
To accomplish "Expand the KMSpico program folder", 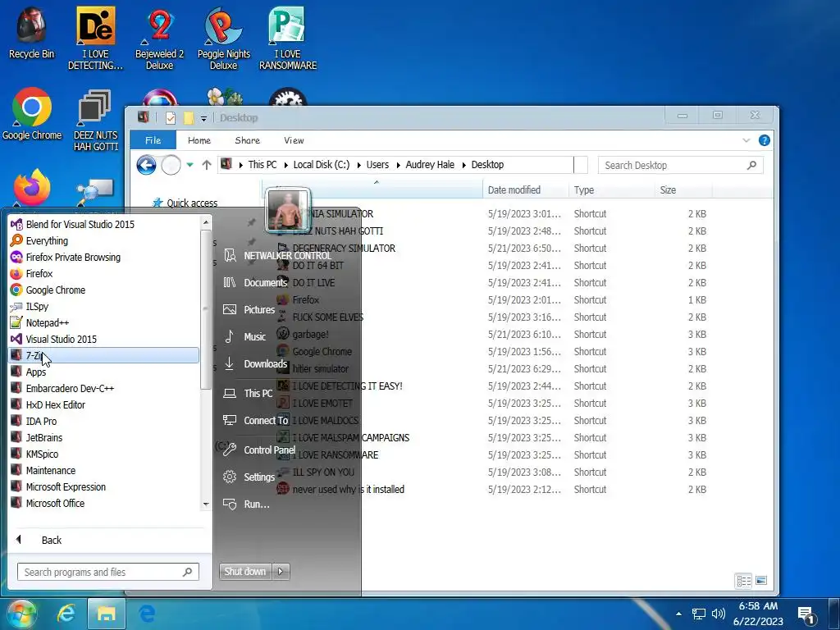I will click(x=104, y=454).
